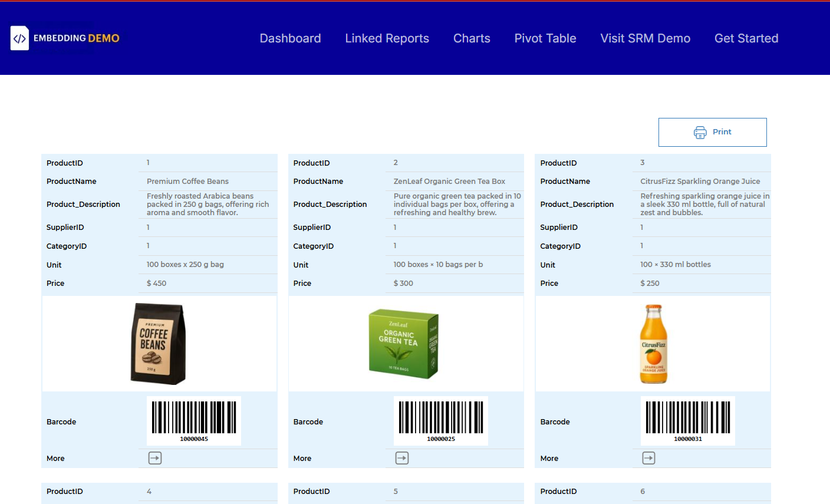Switch to the Dashboard page
This screenshot has height=504, width=830.
tap(290, 38)
